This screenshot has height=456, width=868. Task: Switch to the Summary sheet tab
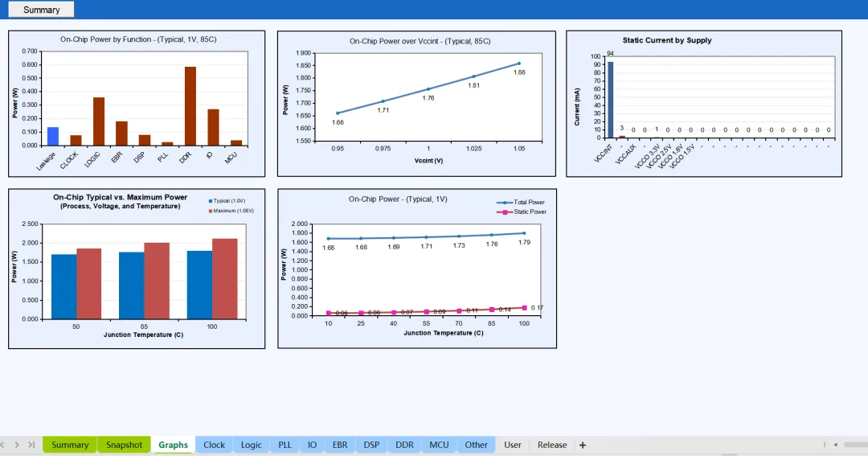click(x=70, y=445)
